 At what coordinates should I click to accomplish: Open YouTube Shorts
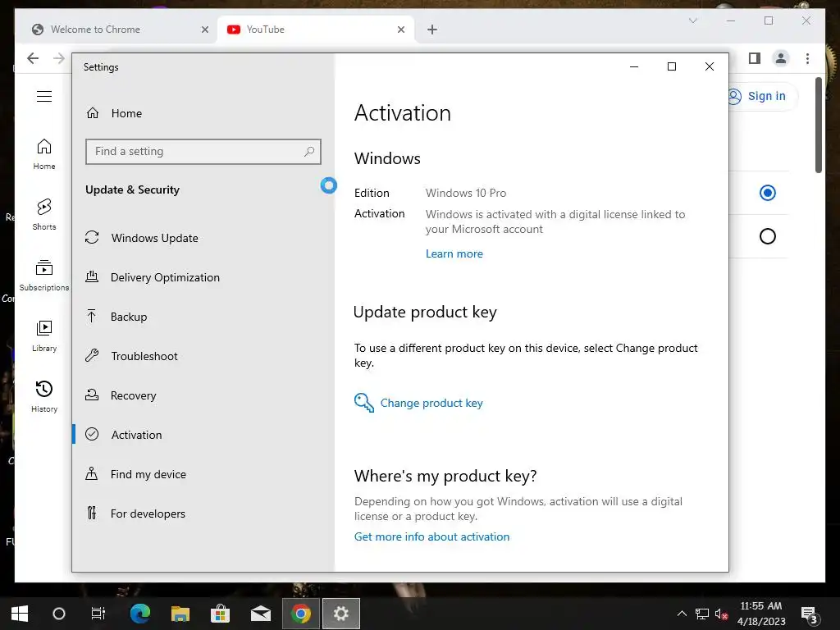click(x=44, y=215)
